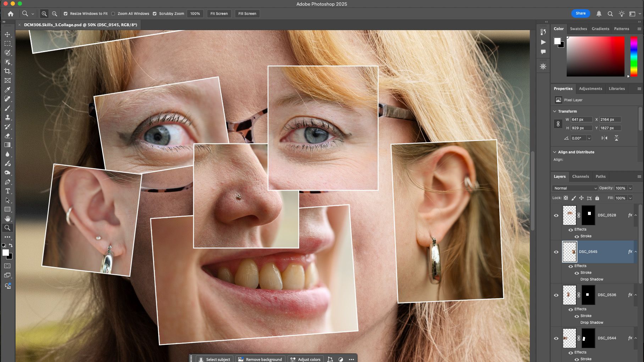Viewport: 644px width, 362px height.
Task: Select the Gradient tool
Action: click(x=7, y=145)
